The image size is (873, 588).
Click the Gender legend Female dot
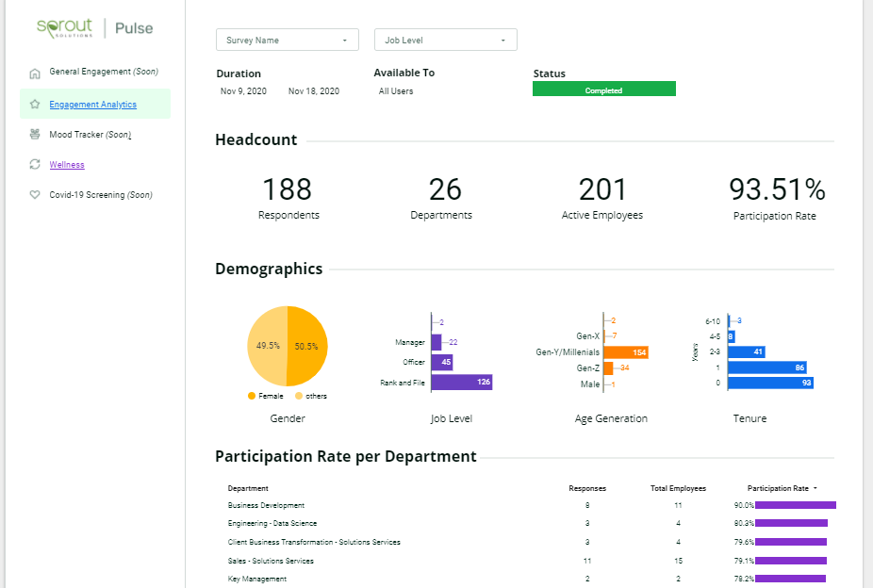click(x=250, y=396)
